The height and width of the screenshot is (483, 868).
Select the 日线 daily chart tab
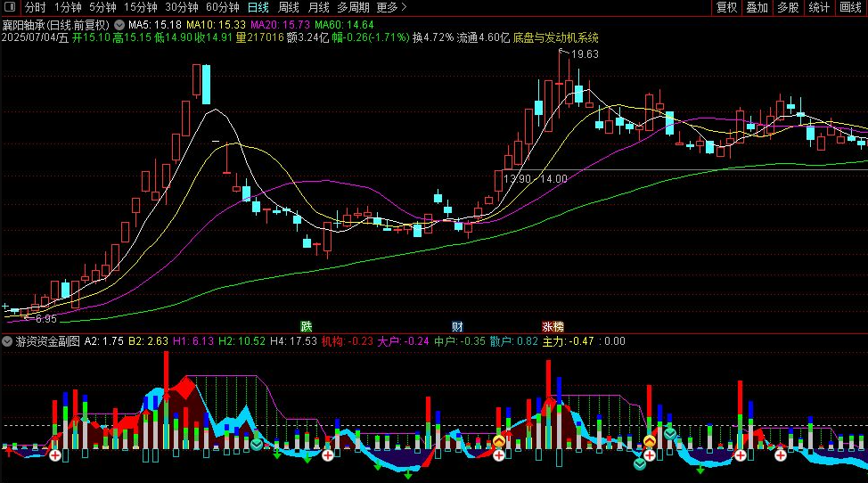258,7
